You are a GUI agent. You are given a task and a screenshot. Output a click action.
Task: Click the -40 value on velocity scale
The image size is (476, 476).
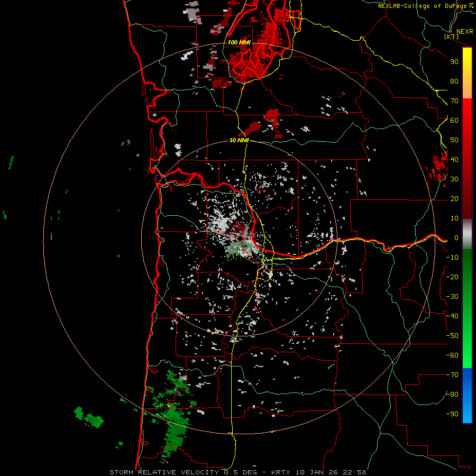[452, 316]
